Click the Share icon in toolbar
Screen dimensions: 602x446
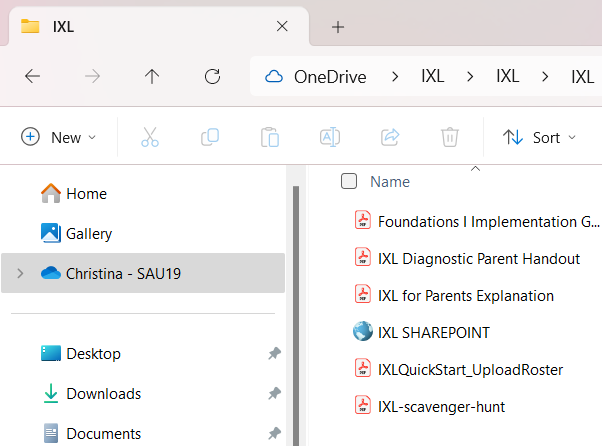390,137
